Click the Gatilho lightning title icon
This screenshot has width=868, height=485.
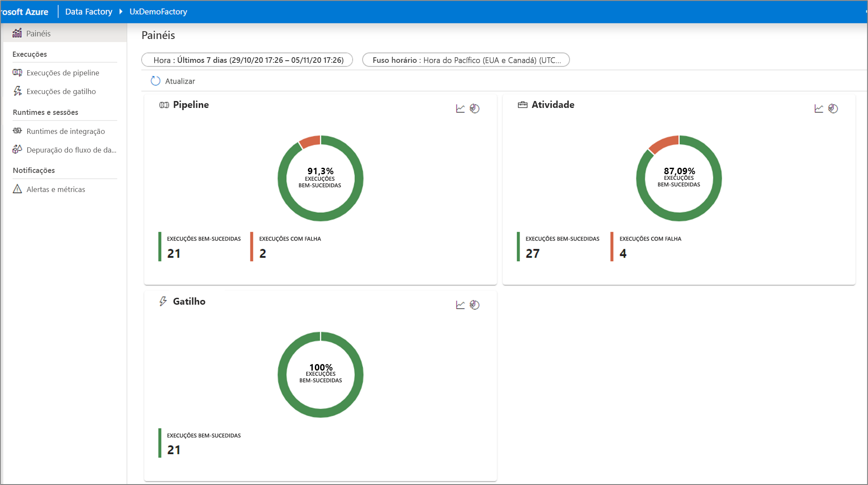[163, 301]
